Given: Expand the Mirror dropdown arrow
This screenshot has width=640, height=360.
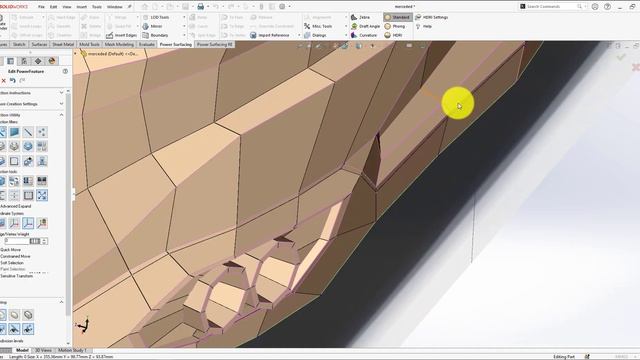Looking at the screenshot, I should coord(184,26).
